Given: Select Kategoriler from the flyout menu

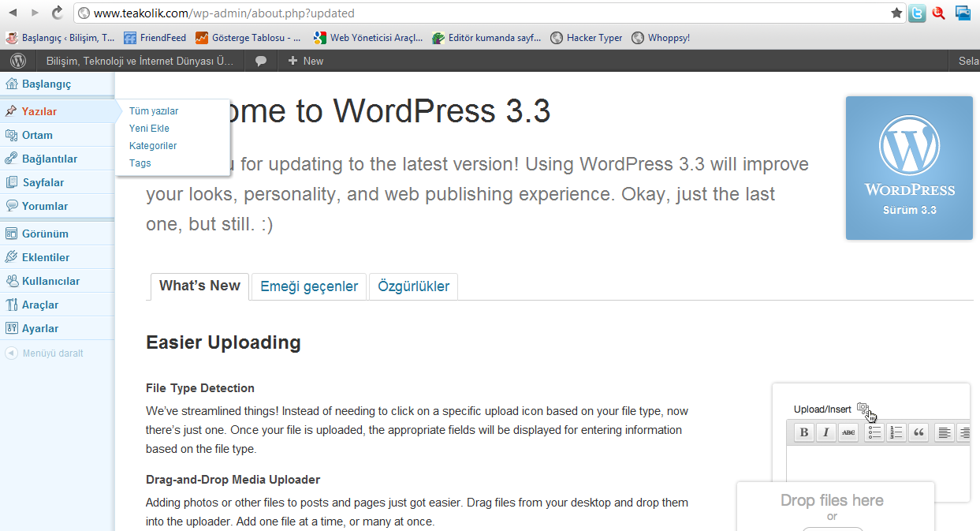Looking at the screenshot, I should [x=153, y=146].
